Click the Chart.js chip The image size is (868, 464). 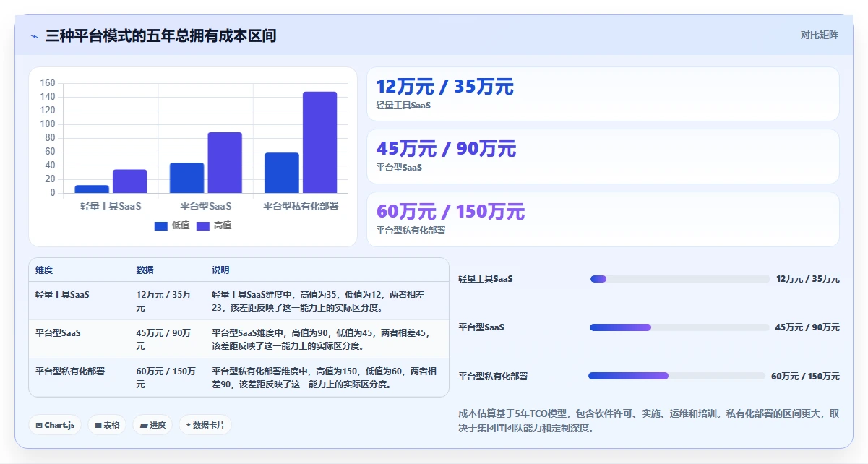55,425
